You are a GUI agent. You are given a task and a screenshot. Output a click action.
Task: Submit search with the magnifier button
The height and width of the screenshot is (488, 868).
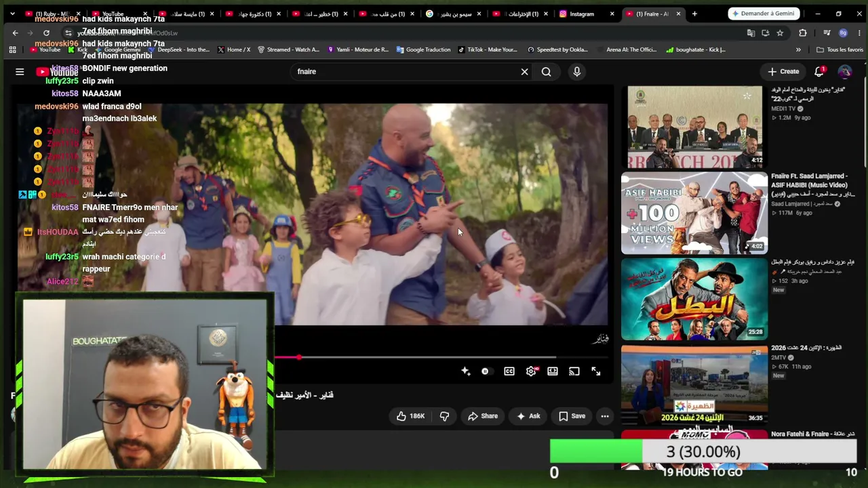coord(546,71)
